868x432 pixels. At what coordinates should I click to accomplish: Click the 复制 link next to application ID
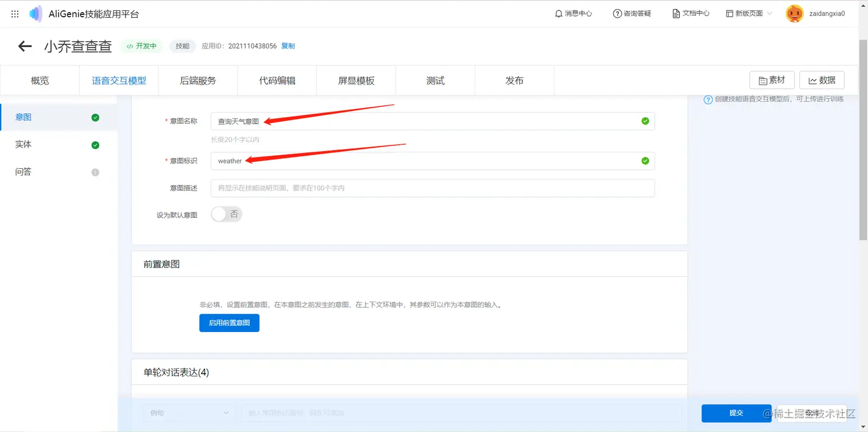tap(288, 46)
